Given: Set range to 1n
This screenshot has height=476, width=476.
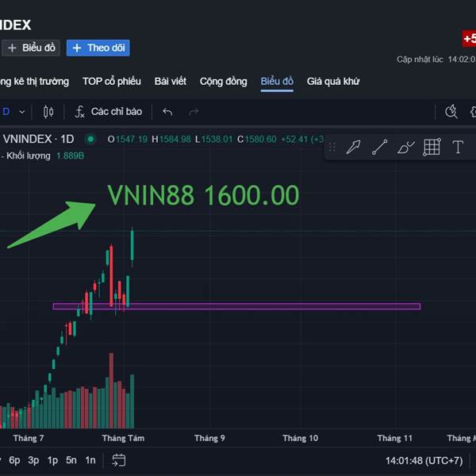Looking at the screenshot, I should point(90,460).
